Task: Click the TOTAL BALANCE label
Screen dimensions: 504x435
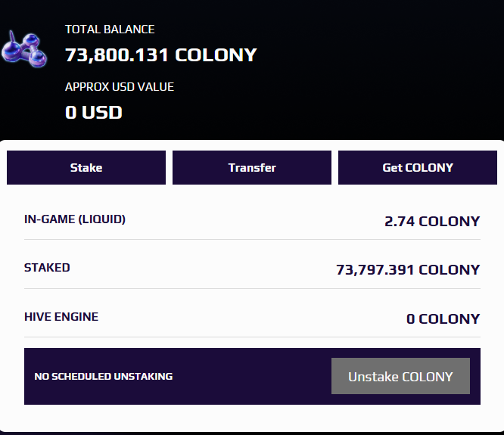Action: 110,30
